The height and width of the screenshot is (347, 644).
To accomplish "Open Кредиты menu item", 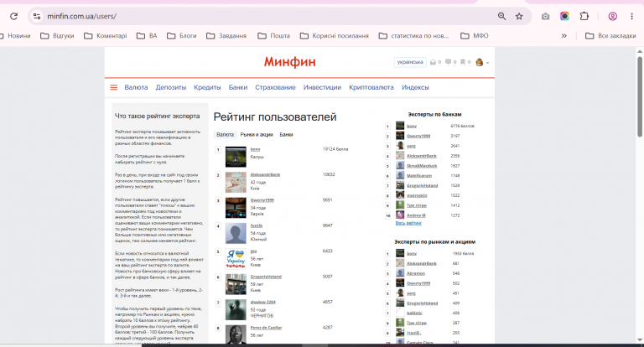I will coord(207,87).
